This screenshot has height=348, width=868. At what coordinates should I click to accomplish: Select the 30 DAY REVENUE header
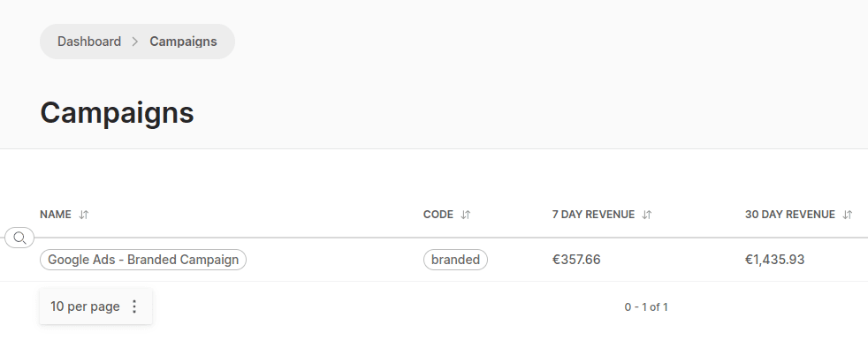[790, 215]
